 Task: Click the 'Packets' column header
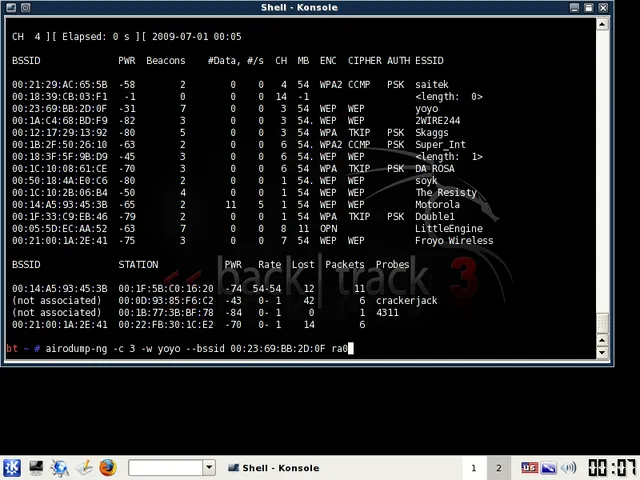click(345, 264)
